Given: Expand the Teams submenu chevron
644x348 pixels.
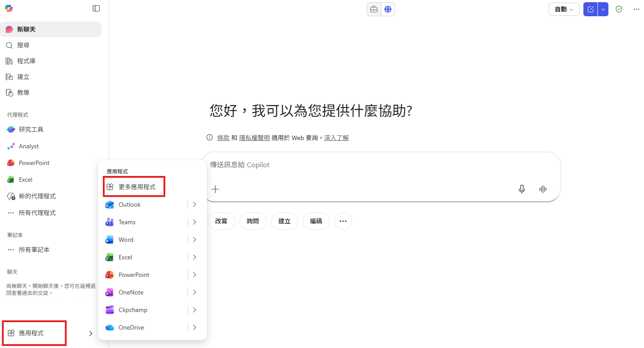Looking at the screenshot, I should tap(194, 222).
